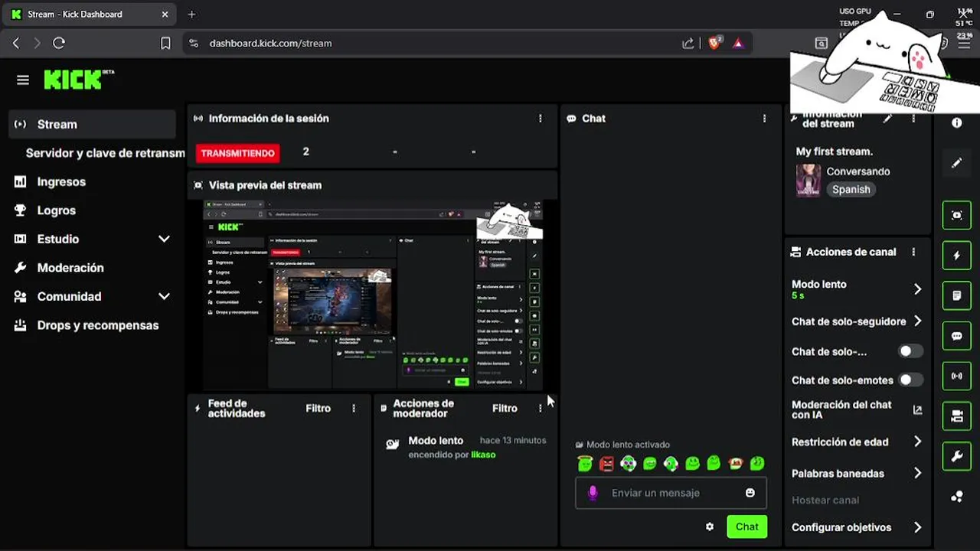Bookmark the page via bookmark icon

pos(165,44)
